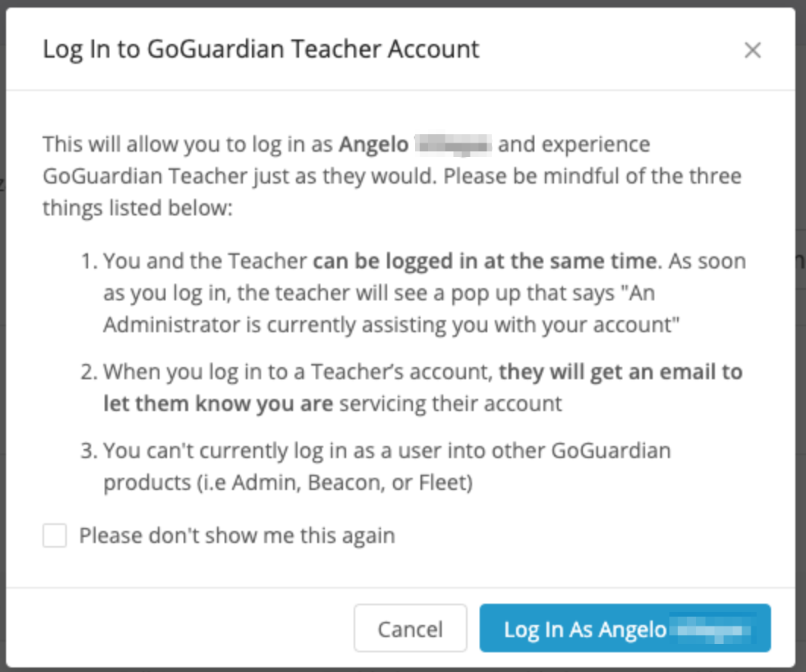
Task: Click the 'things listed below:' line
Action: click(137, 208)
